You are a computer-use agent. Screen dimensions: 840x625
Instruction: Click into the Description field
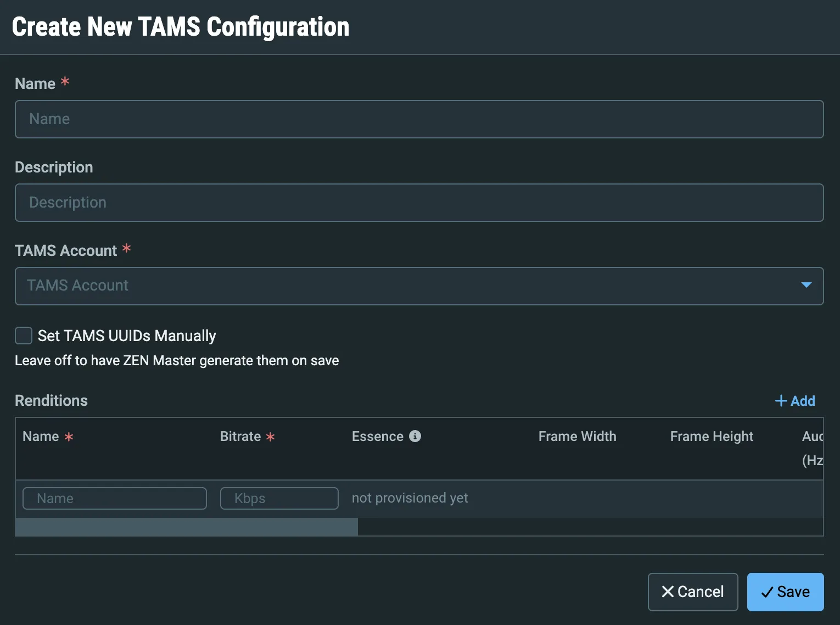[419, 203]
